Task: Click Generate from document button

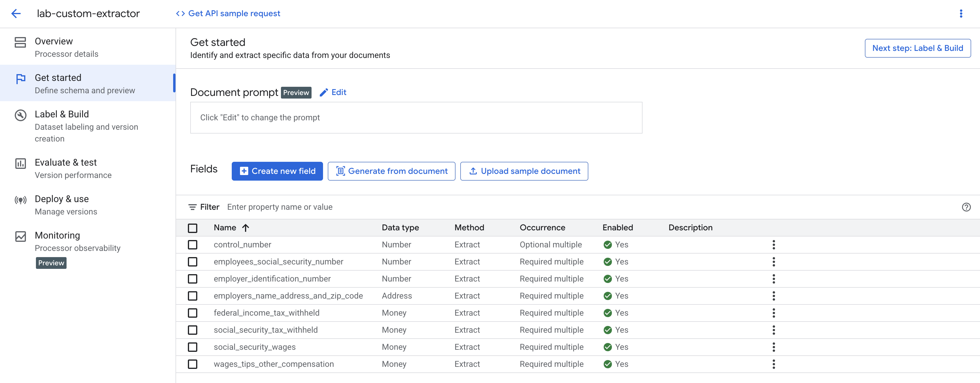Action: 391,171
